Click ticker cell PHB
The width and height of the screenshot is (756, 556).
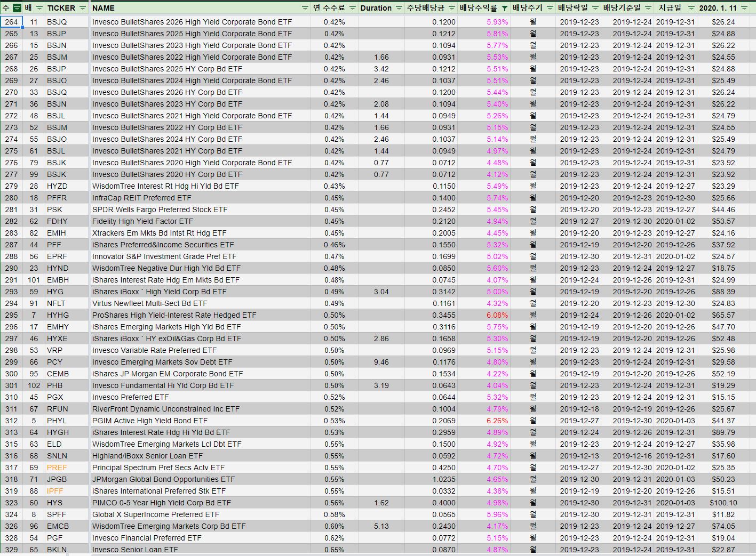coord(66,385)
